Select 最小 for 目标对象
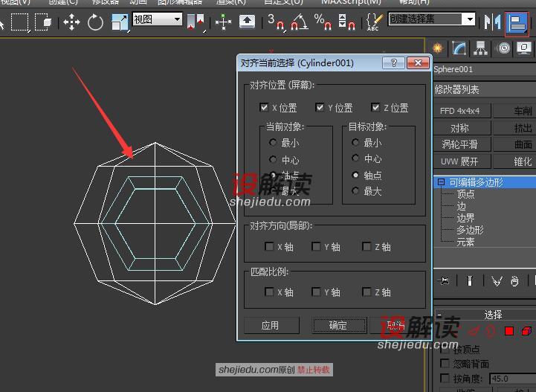Viewport: 536px width, 392px height. pos(355,142)
